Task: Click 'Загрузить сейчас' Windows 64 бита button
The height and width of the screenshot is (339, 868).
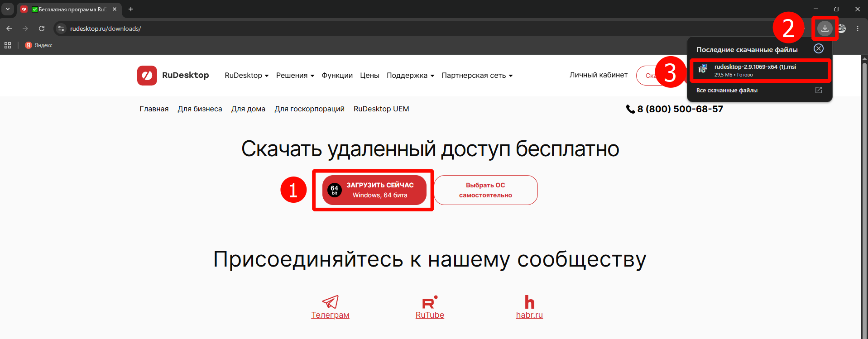Action: coord(374,190)
